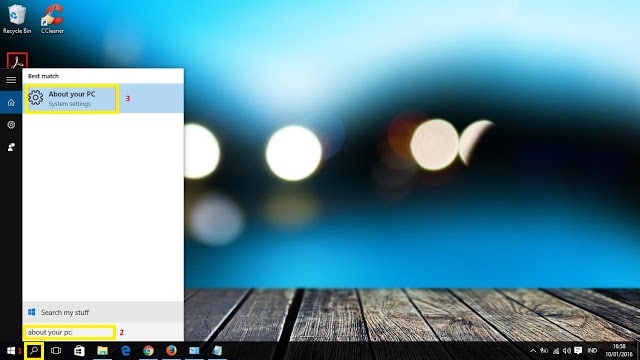The height and width of the screenshot is (360, 640).
Task: Open Task View on the taskbar
Action: [x=56, y=351]
